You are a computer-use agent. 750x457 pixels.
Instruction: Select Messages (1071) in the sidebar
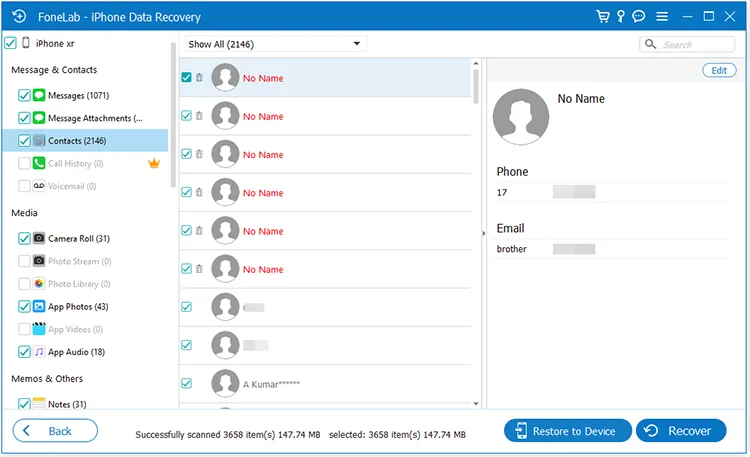pyautogui.click(x=78, y=95)
